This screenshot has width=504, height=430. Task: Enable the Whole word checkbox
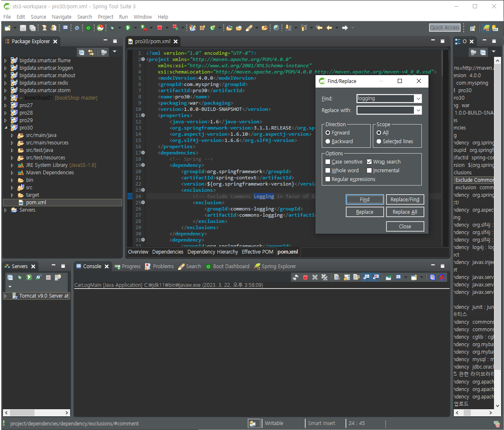tap(328, 171)
